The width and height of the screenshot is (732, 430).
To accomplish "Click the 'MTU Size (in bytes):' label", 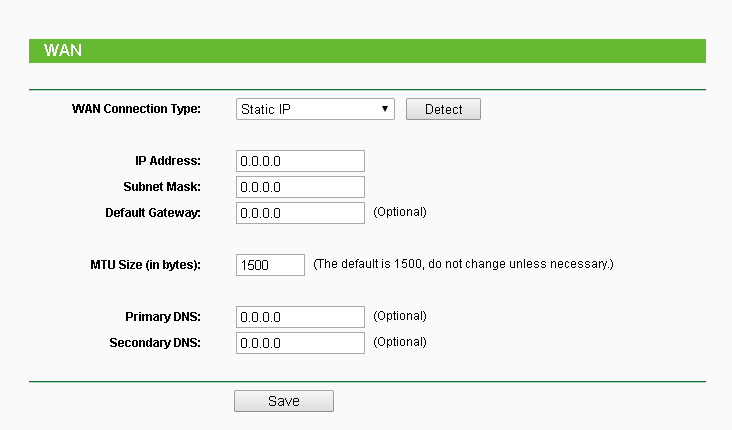I will pos(145,264).
